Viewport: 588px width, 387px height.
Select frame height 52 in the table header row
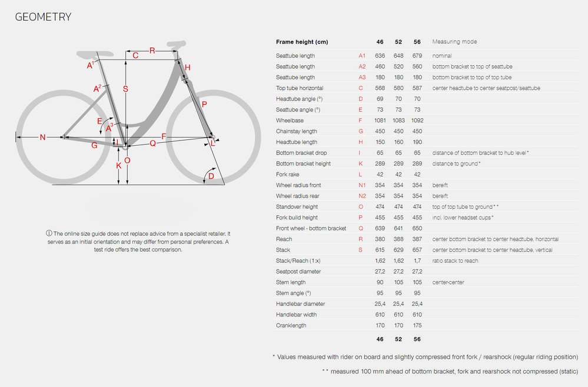coord(398,42)
